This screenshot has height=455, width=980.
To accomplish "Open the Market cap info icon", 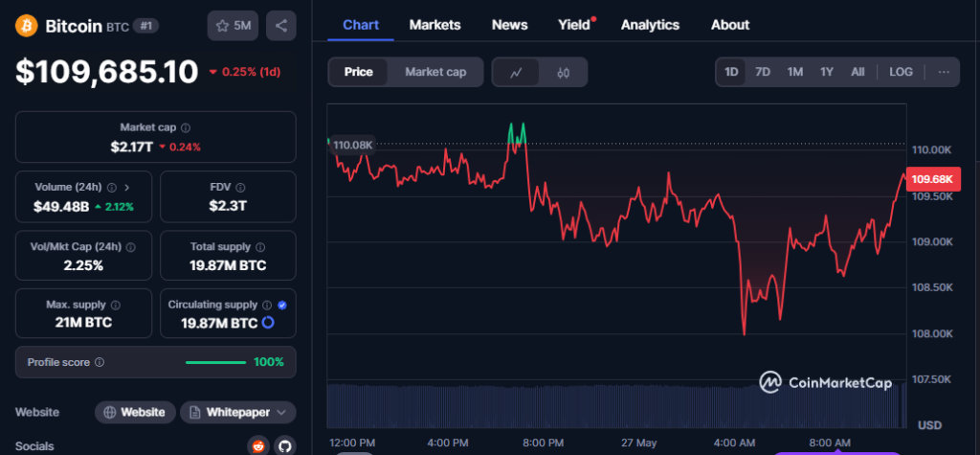I will pos(186,127).
